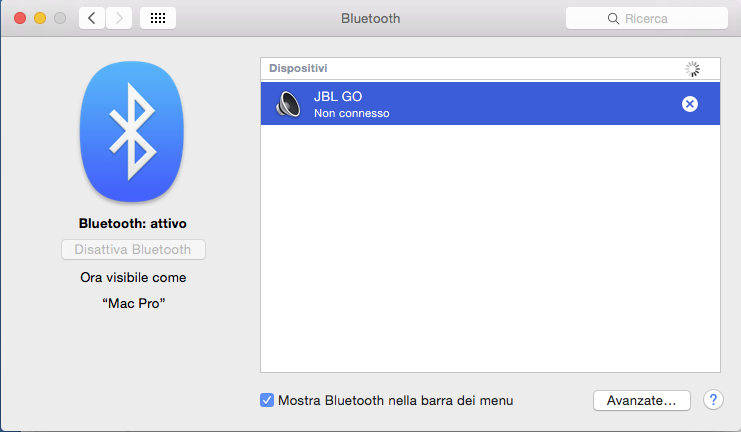Viewport: 741px width, 432px height.
Task: Select the JBL GO device row
Action: [490, 104]
